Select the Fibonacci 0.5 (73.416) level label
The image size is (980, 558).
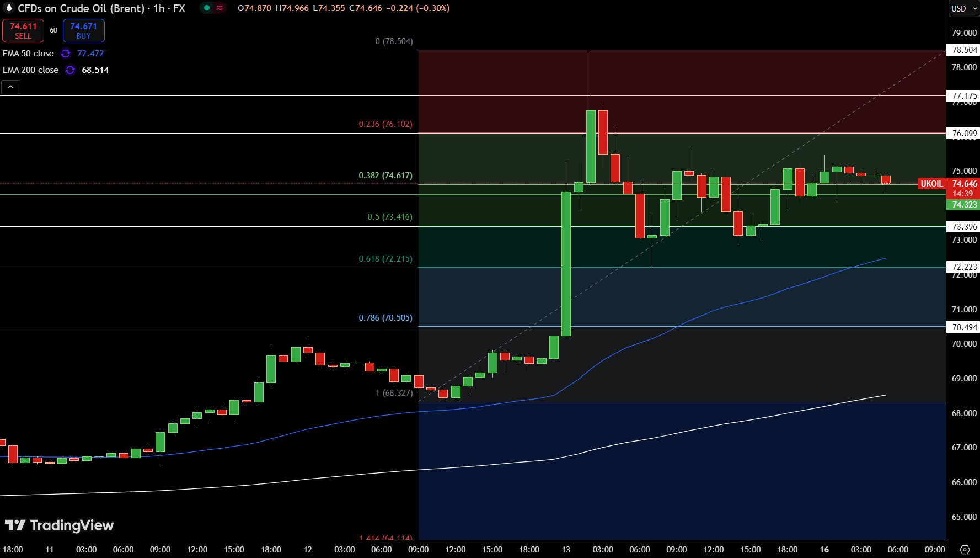click(390, 217)
